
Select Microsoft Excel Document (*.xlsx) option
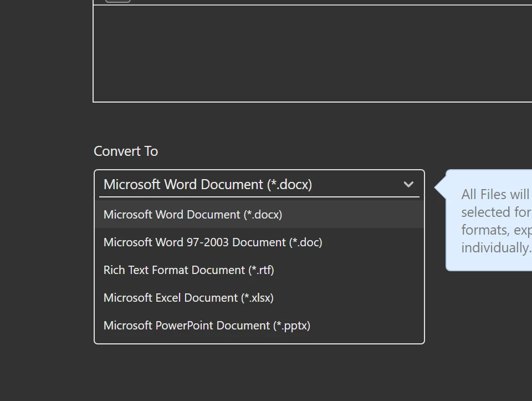tap(259, 298)
